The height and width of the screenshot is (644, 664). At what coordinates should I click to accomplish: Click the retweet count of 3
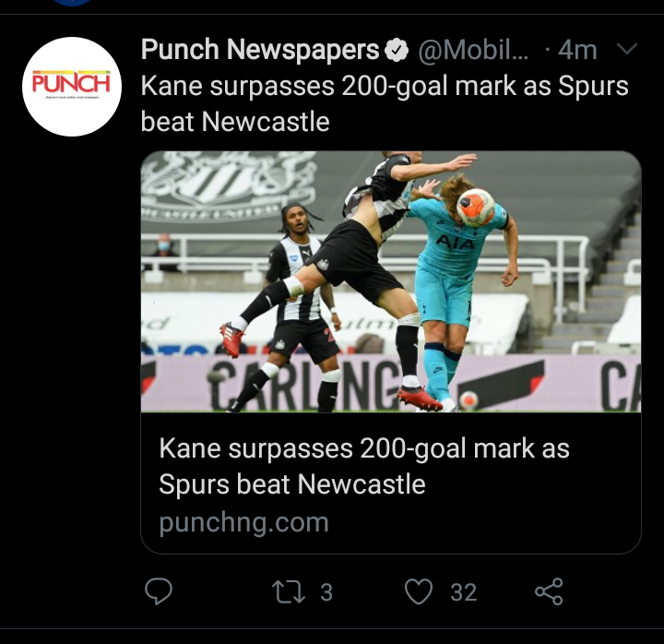(326, 592)
